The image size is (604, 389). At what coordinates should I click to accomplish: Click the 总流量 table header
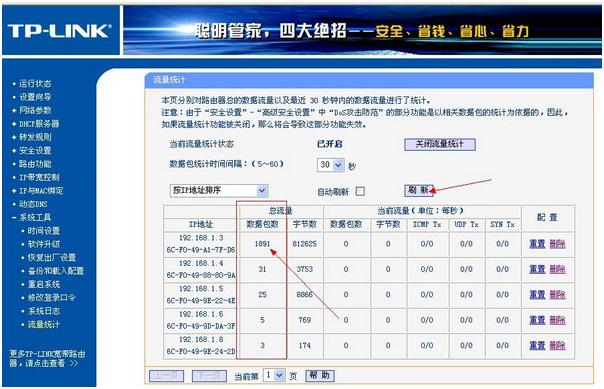[280, 211]
